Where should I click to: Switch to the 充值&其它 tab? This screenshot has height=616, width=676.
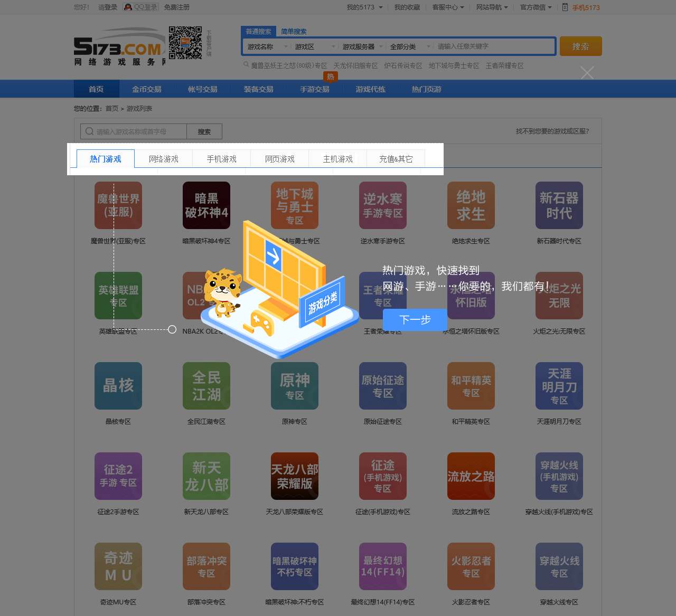click(x=396, y=159)
